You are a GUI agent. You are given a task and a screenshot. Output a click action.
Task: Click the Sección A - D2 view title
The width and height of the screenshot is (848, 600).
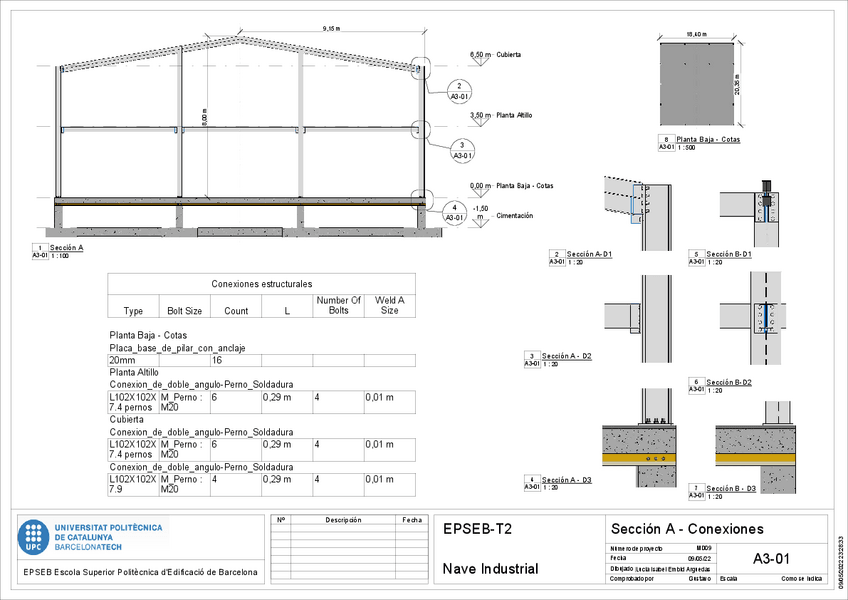[x=566, y=356]
